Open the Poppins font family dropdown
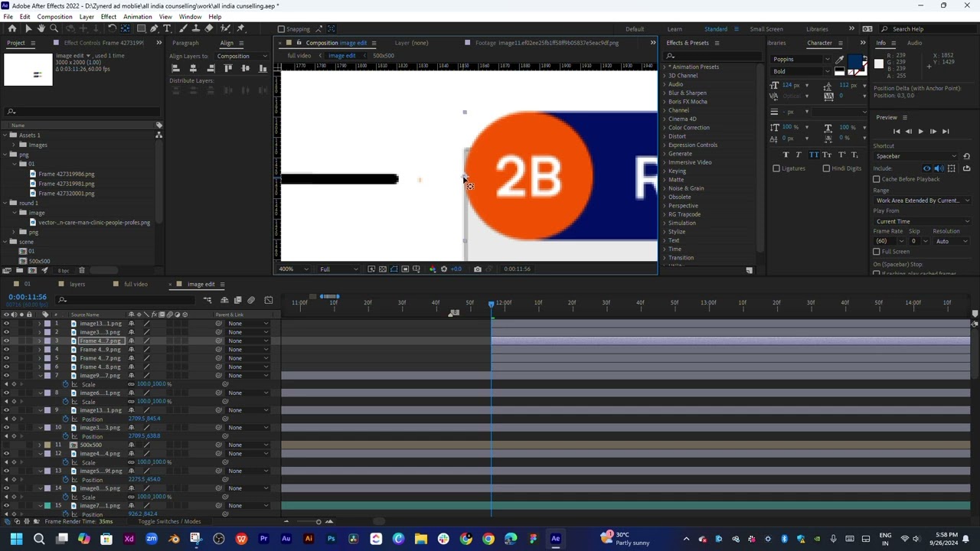This screenshot has height=551, width=980. [802, 59]
